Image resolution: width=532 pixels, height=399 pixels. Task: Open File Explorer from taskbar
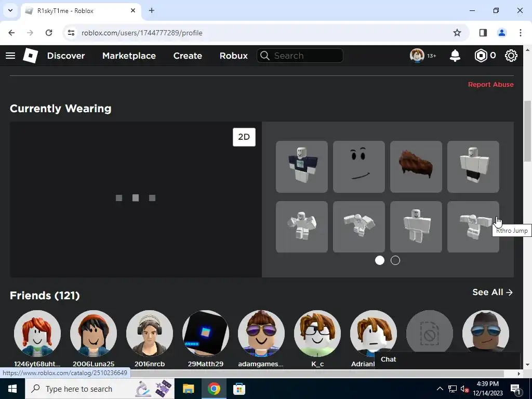point(188,389)
